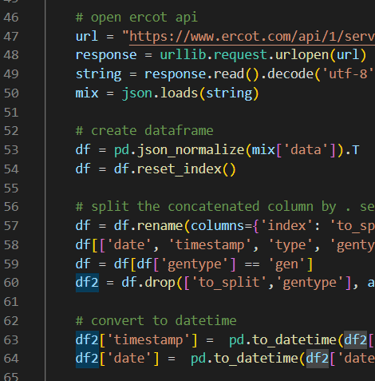Click the 'utf-8' string literal
Viewport: 375px width, 381px height.
349,74
